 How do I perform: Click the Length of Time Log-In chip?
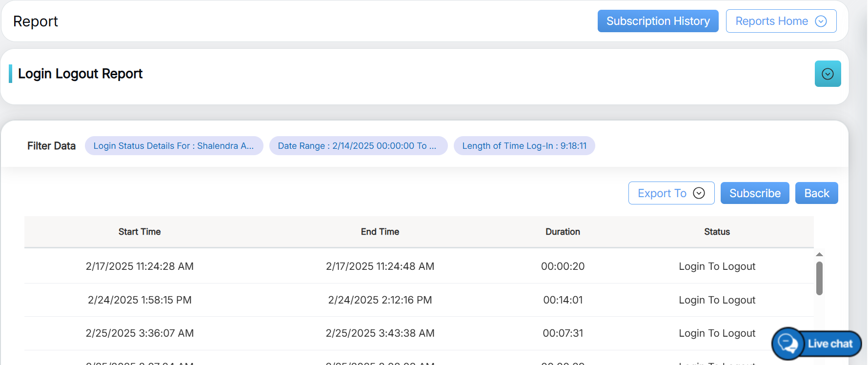(x=524, y=146)
